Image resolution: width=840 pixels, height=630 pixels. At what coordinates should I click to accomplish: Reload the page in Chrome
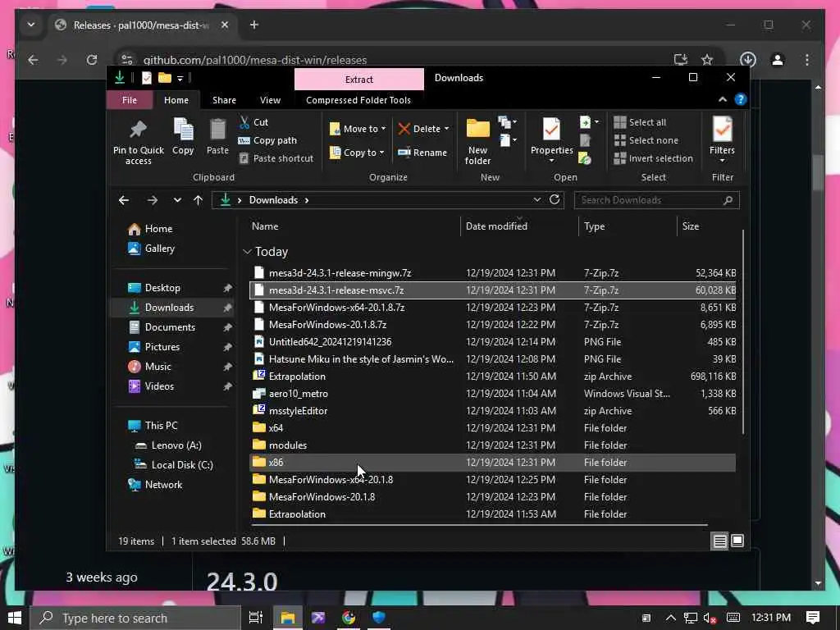click(92, 59)
